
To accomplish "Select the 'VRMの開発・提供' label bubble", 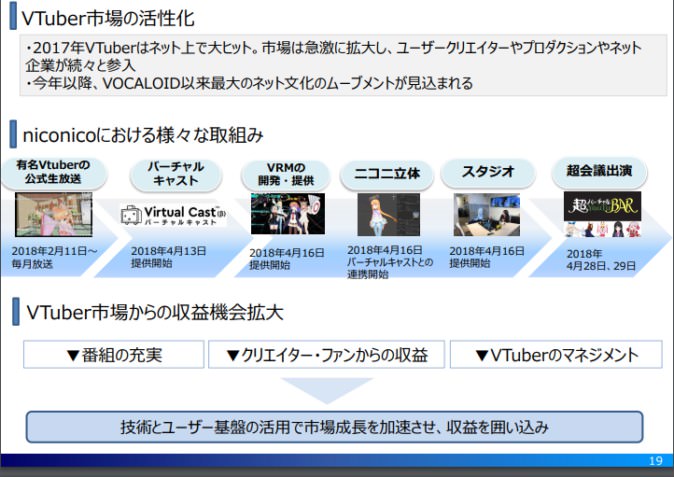I will pyautogui.click(x=286, y=174).
